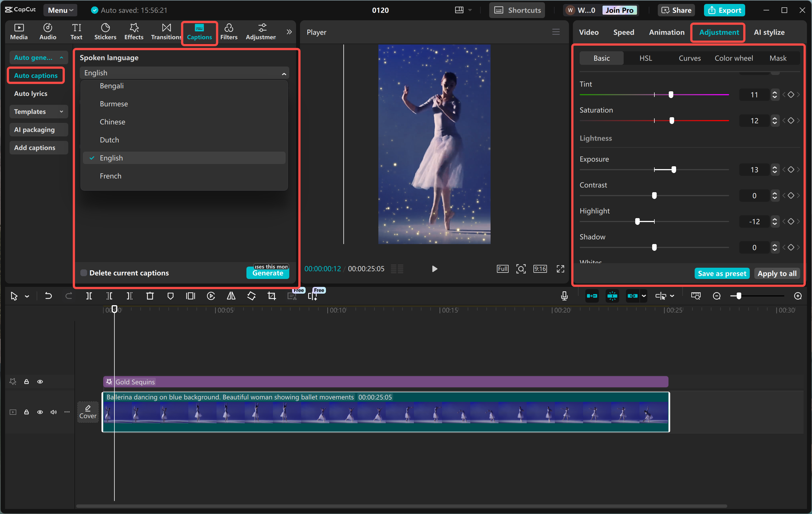Enable the Delete current captions checkbox
Image resolution: width=812 pixels, height=514 pixels.
[83, 273]
